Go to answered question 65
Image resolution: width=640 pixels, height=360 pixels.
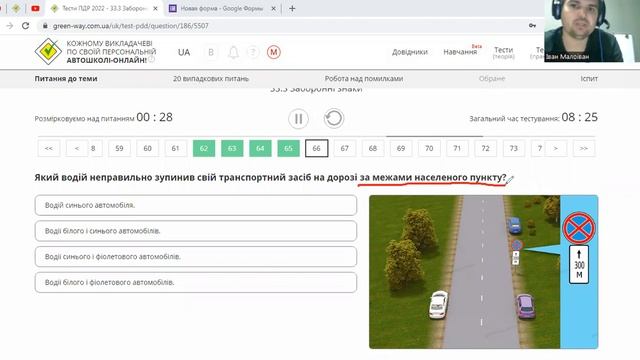[x=288, y=148]
